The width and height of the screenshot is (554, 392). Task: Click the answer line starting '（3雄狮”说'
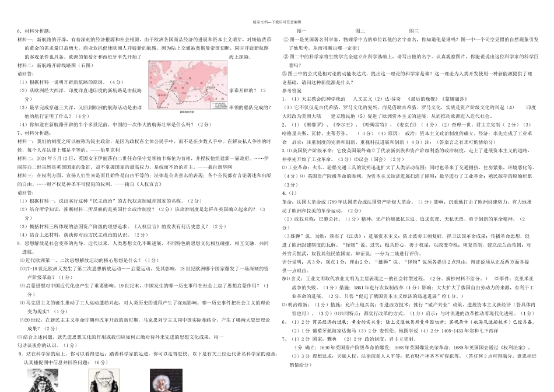click(406, 236)
